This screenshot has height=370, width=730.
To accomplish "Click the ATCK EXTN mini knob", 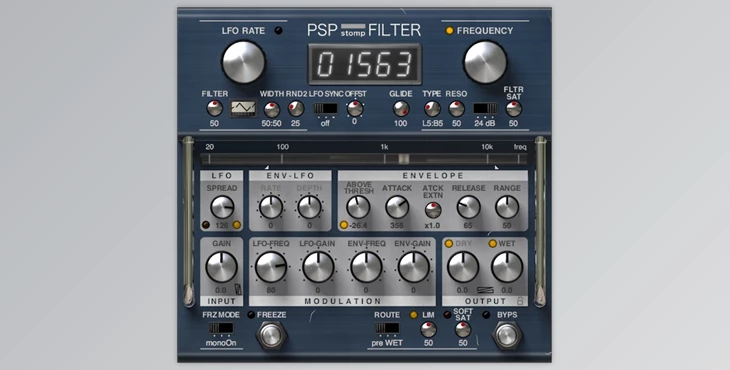I will [433, 210].
